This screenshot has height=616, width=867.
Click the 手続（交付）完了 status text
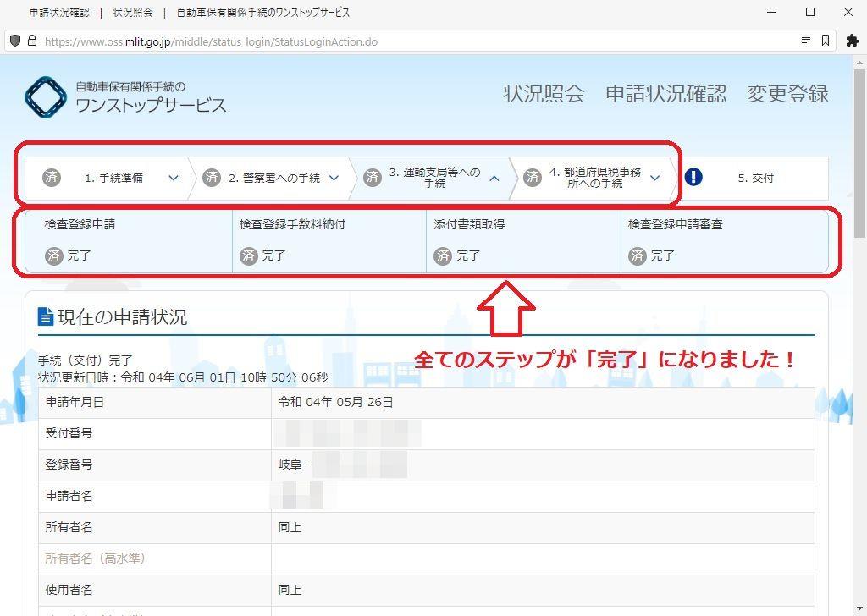86,360
